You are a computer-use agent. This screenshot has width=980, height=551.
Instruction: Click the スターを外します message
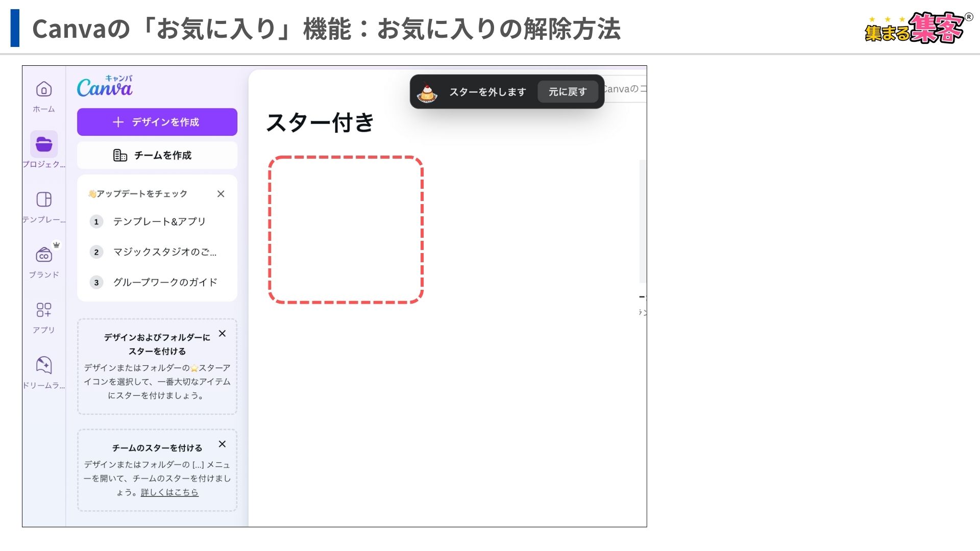point(487,92)
